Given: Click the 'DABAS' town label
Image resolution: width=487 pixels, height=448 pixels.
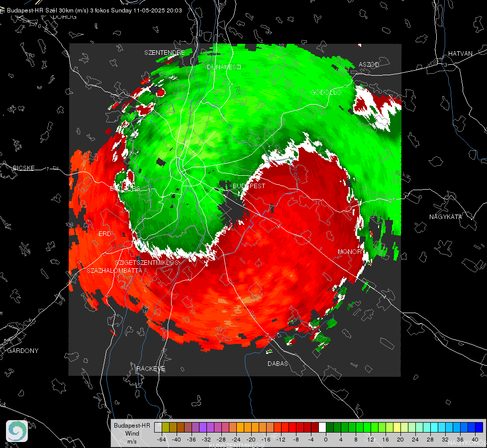Looking at the screenshot, I should pos(278,363).
